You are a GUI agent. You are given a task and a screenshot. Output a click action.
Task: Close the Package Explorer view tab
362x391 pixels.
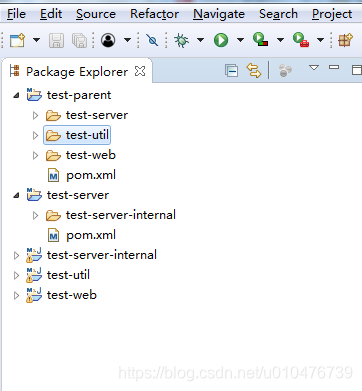point(140,71)
